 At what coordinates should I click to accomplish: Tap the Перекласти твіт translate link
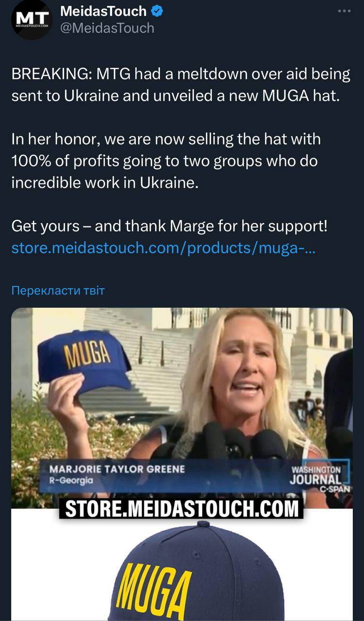pyautogui.click(x=58, y=291)
